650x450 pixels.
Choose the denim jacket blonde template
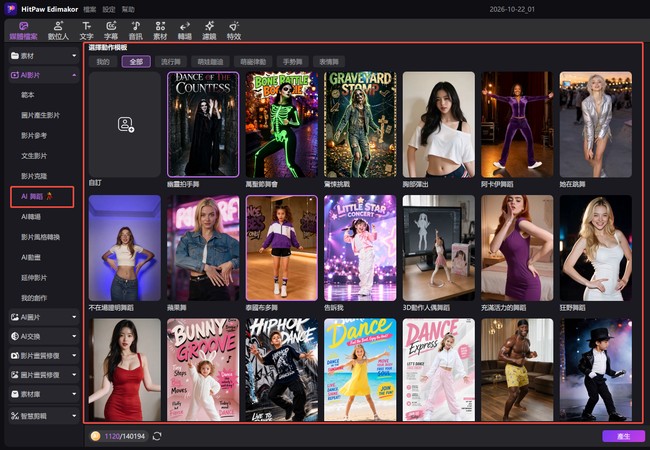tap(203, 248)
